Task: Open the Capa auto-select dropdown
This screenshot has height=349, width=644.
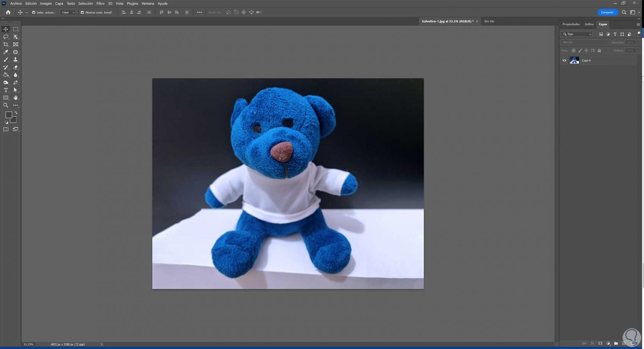Action: pyautogui.click(x=68, y=12)
